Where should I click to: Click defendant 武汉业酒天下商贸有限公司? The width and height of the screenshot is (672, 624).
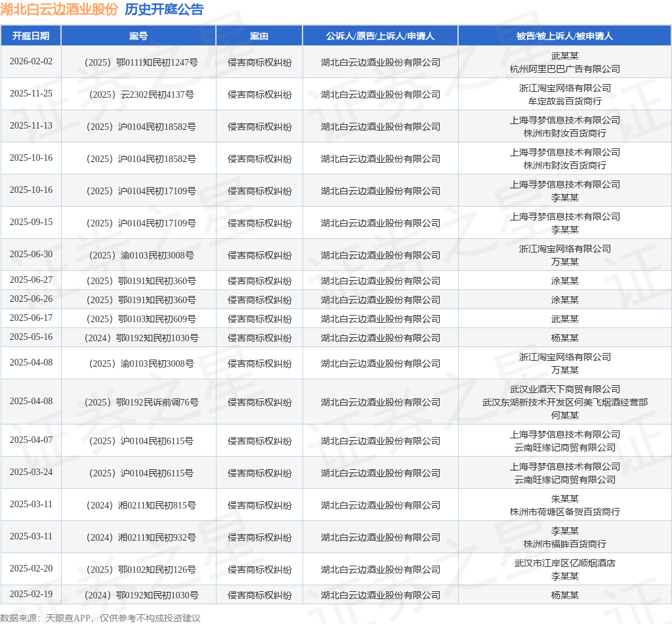565,389
